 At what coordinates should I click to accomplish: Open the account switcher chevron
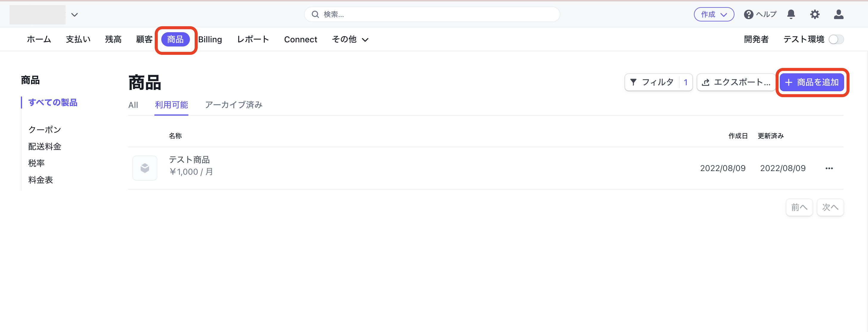pos(75,15)
